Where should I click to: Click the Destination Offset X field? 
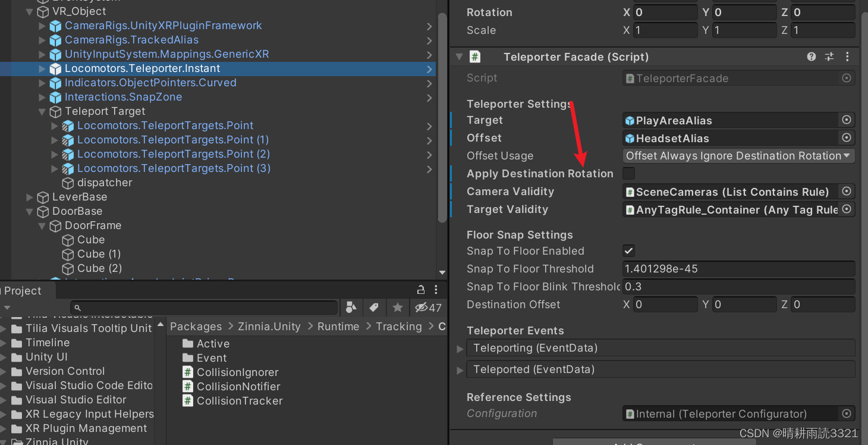click(x=665, y=305)
